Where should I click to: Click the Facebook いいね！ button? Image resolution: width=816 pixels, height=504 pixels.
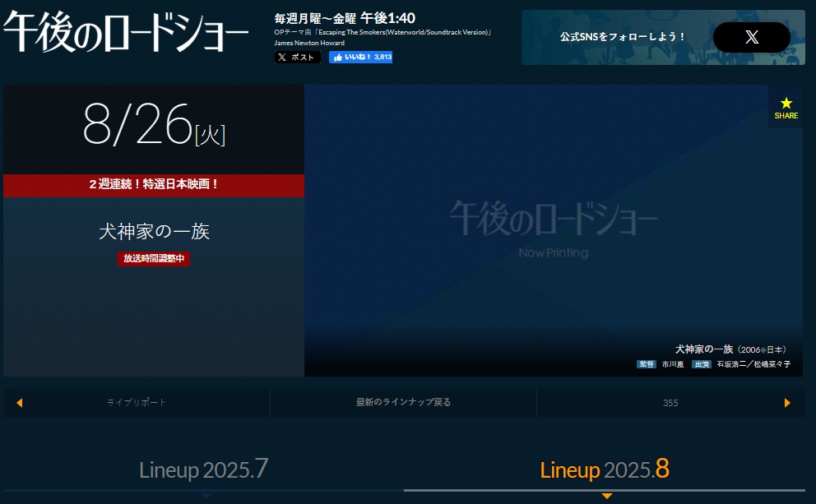coord(360,58)
